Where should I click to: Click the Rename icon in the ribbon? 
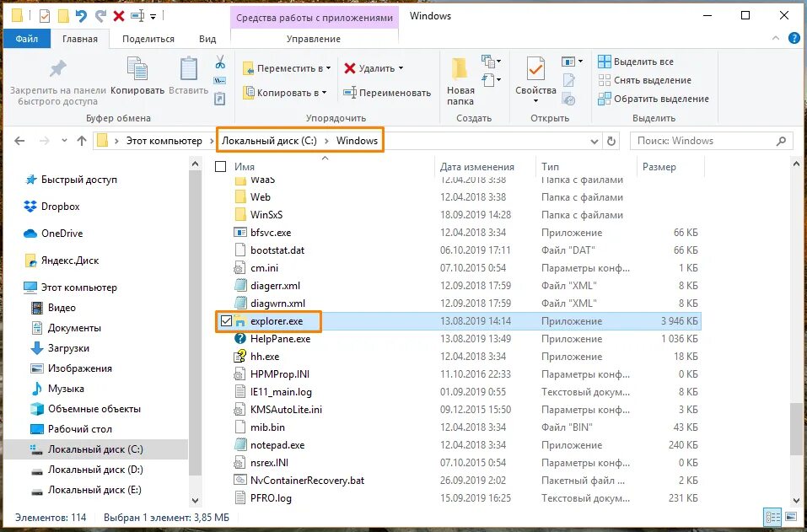[x=350, y=93]
